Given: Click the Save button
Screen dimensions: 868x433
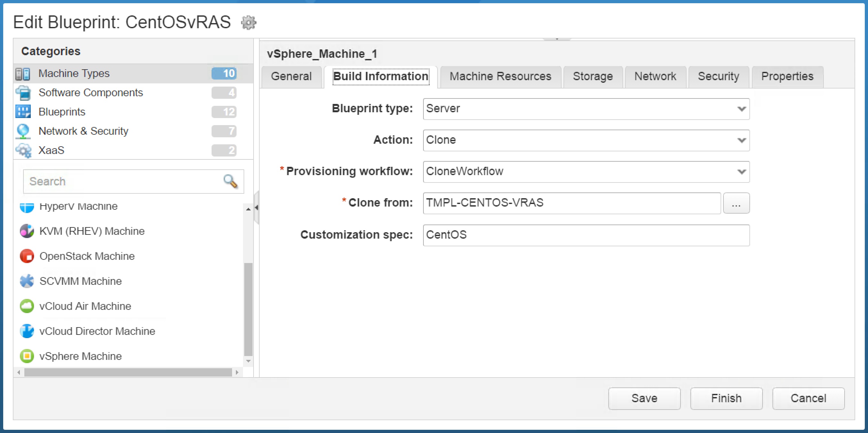Looking at the screenshot, I should tap(644, 398).
